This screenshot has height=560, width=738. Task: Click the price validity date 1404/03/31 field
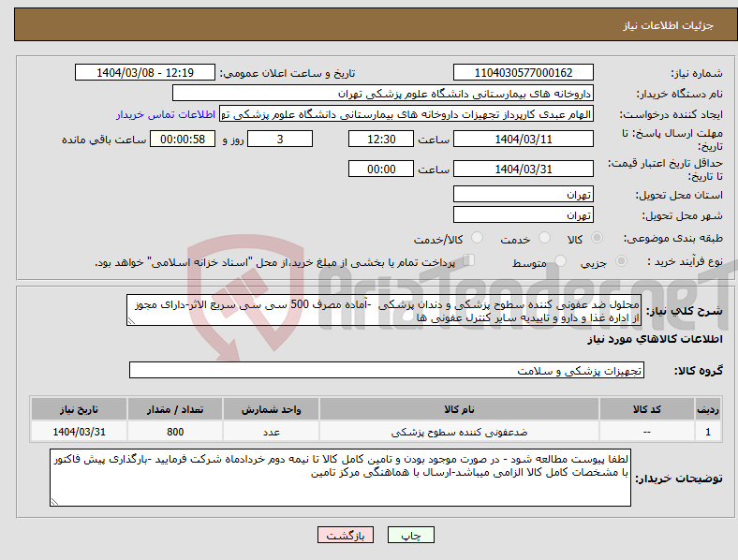(523, 169)
